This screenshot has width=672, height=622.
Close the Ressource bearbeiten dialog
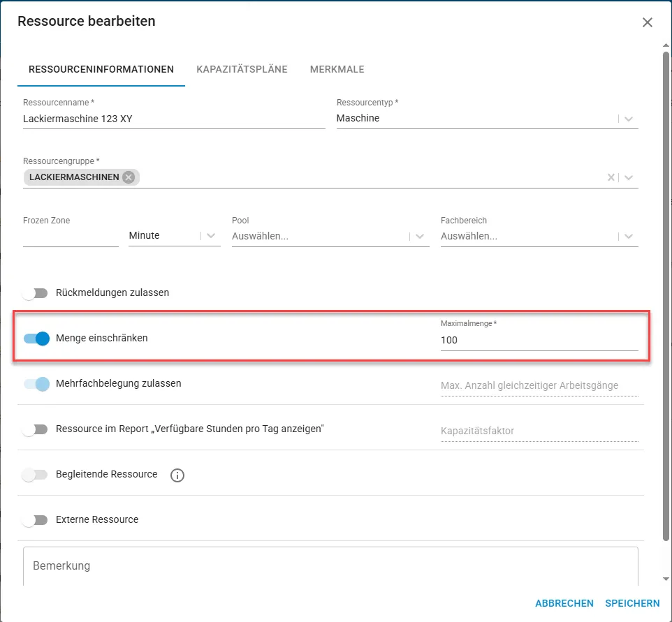[x=647, y=22]
